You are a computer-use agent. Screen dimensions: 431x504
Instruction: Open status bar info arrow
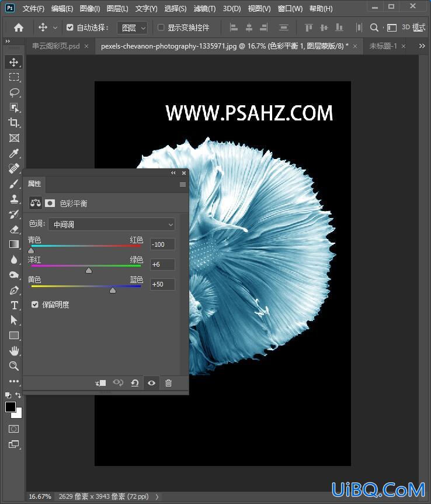(157, 496)
